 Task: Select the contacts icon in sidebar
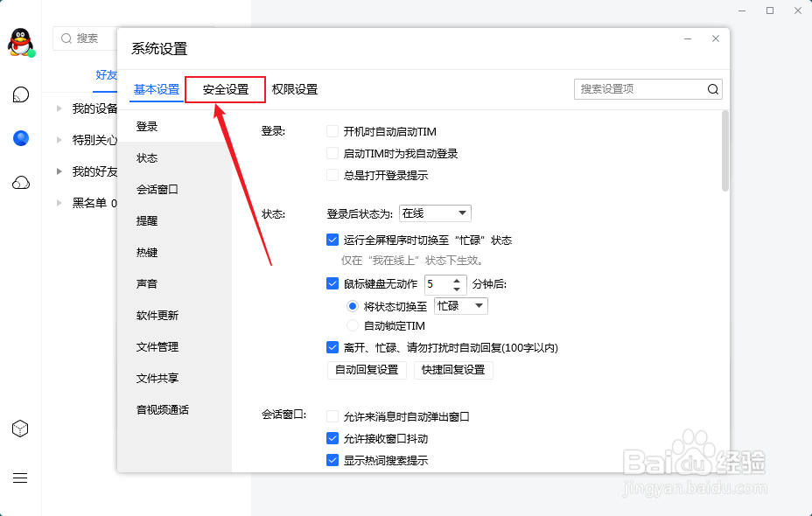tap(21, 138)
